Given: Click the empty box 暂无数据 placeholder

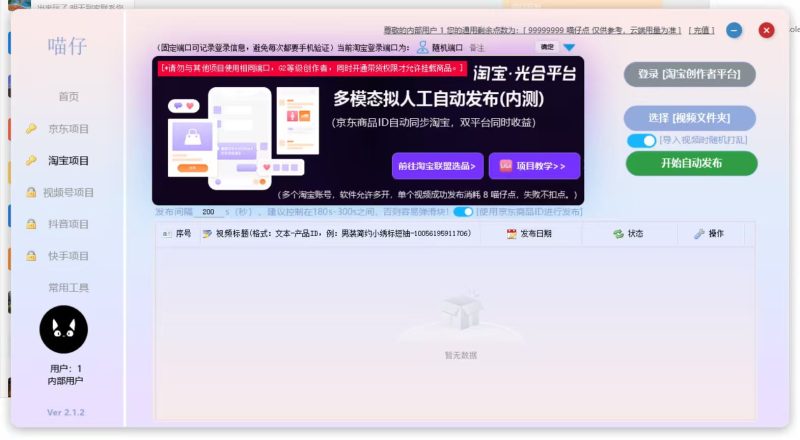Looking at the screenshot, I should coord(461,324).
